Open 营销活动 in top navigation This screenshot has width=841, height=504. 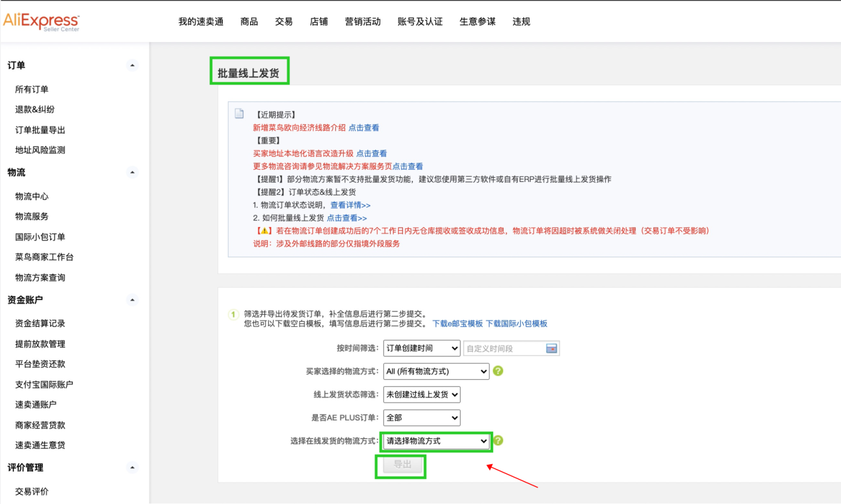pos(363,21)
